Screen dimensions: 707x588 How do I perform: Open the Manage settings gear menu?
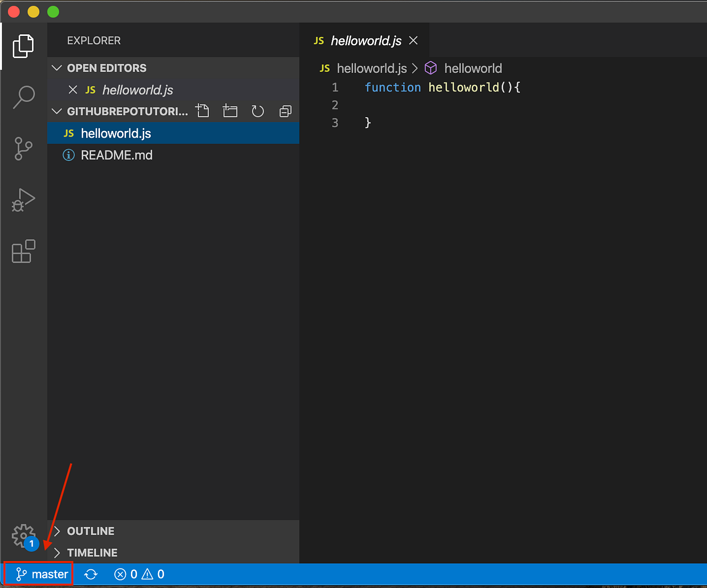coord(23,535)
